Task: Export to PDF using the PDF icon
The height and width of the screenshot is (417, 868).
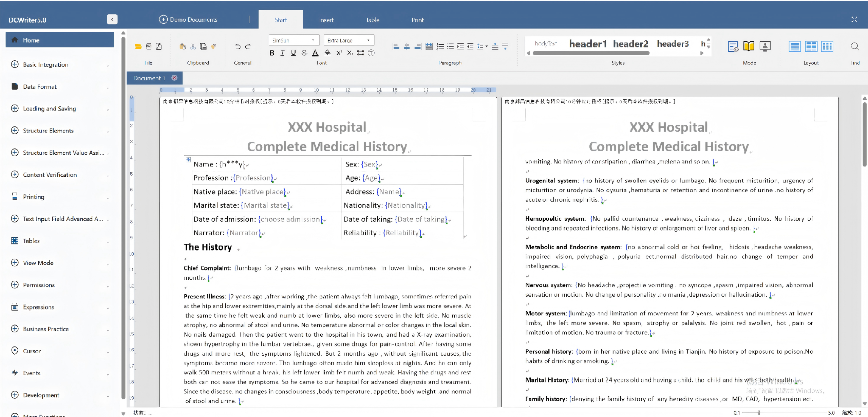Action: 159,46
